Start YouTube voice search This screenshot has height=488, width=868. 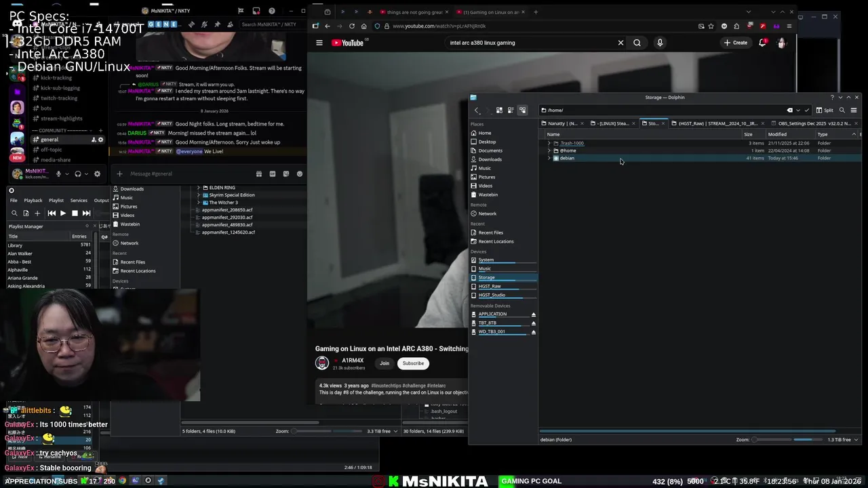point(660,43)
